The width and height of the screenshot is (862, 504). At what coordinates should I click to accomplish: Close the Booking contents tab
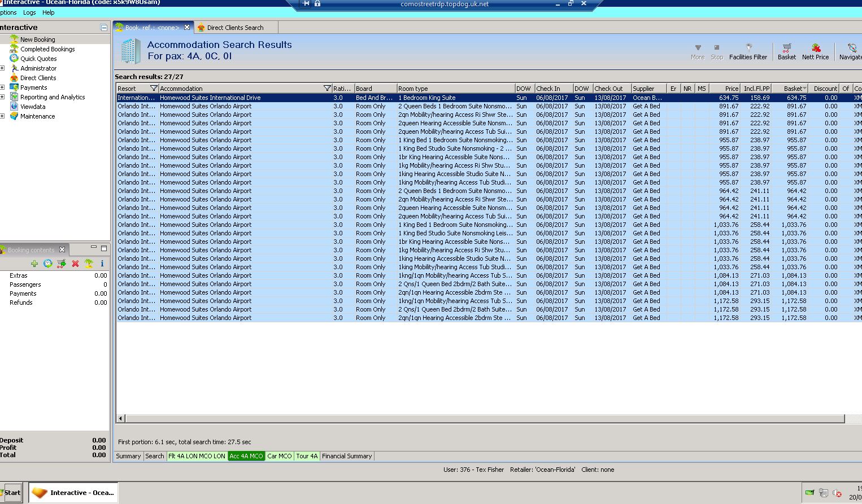(x=62, y=249)
